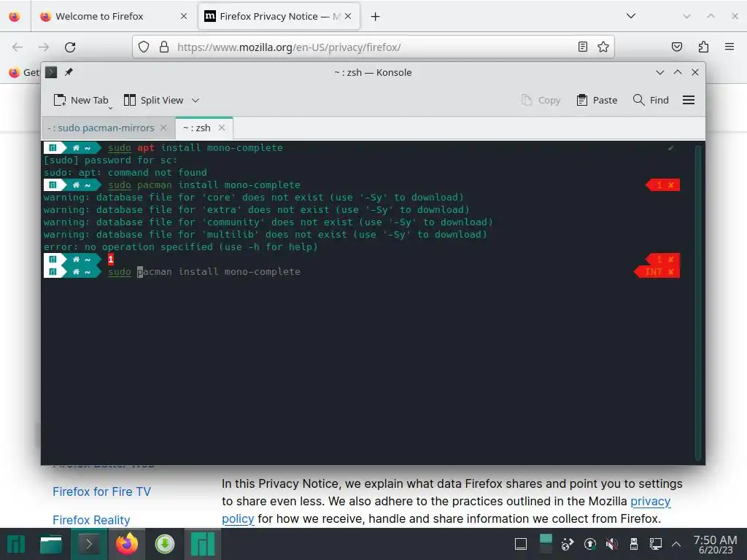Reload the page in Firefox
This screenshot has height=560, width=747.
(x=70, y=47)
